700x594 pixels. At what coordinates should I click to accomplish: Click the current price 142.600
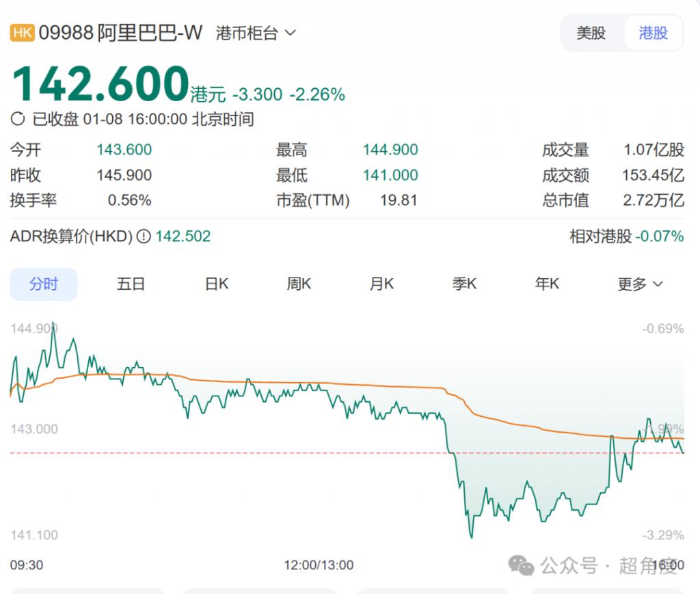[100, 83]
